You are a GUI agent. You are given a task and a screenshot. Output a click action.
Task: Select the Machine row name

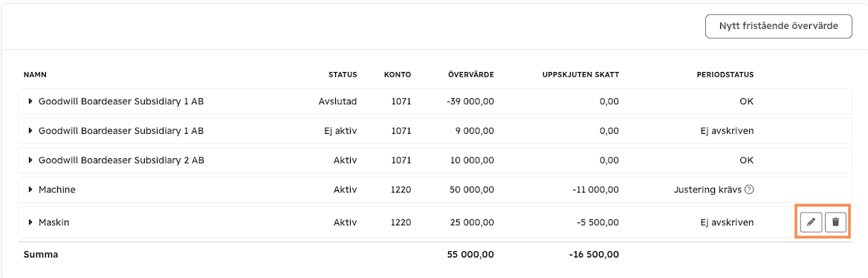[x=57, y=190]
